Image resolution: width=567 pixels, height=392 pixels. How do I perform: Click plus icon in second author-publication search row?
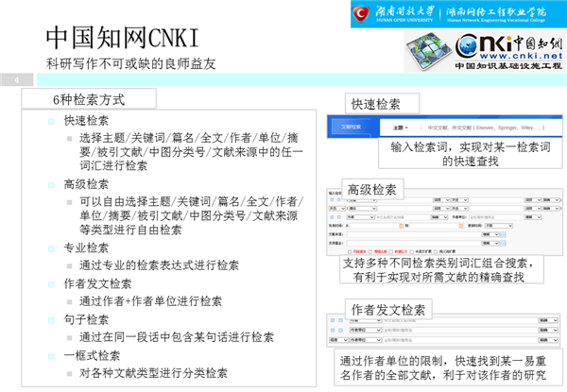pos(340,331)
